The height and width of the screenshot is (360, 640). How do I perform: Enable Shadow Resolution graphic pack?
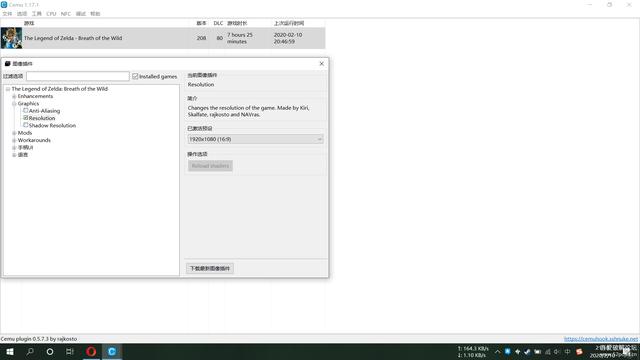(x=26, y=125)
